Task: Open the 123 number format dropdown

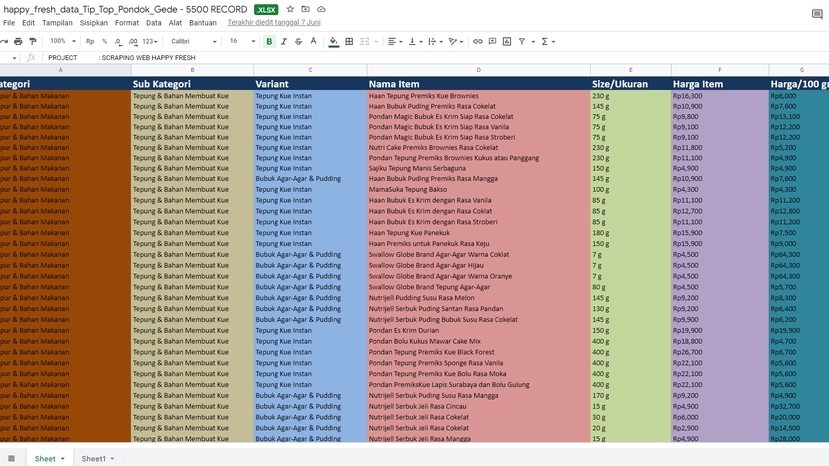Action: 150,41
